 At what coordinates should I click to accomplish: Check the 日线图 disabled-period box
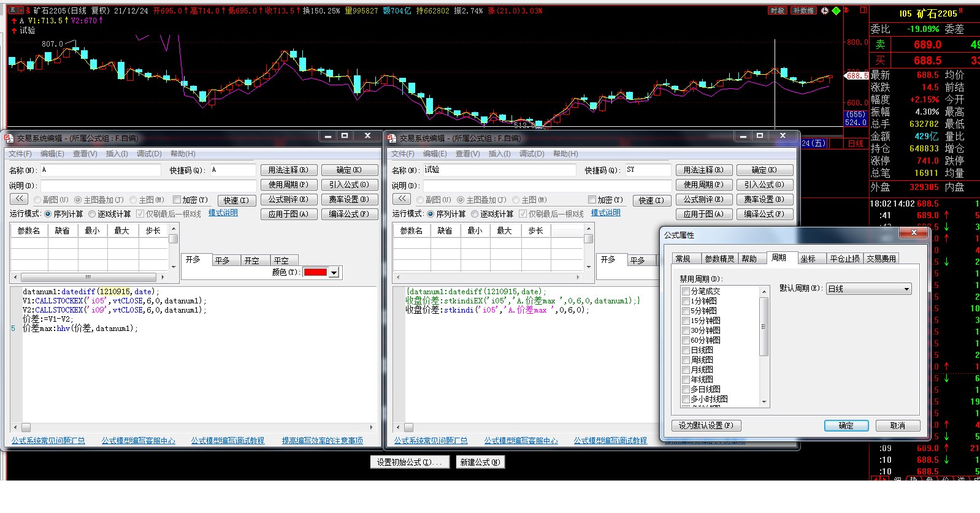[x=686, y=351]
